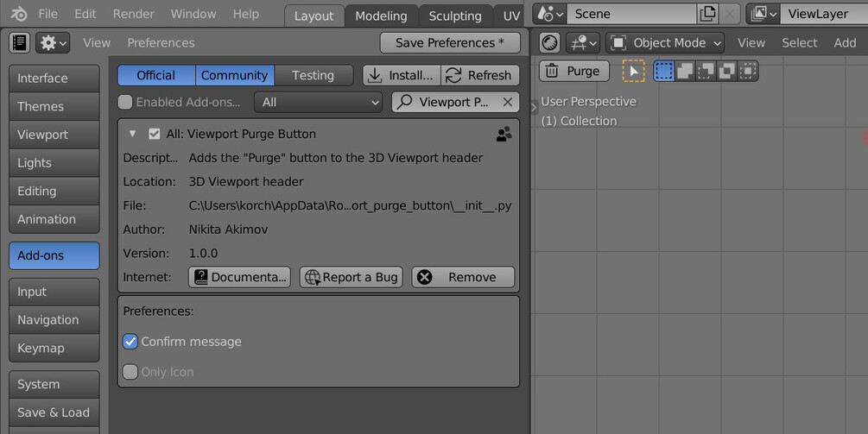This screenshot has height=434, width=868.
Task: Open the Viewport preferences section
Action: pyautogui.click(x=54, y=135)
